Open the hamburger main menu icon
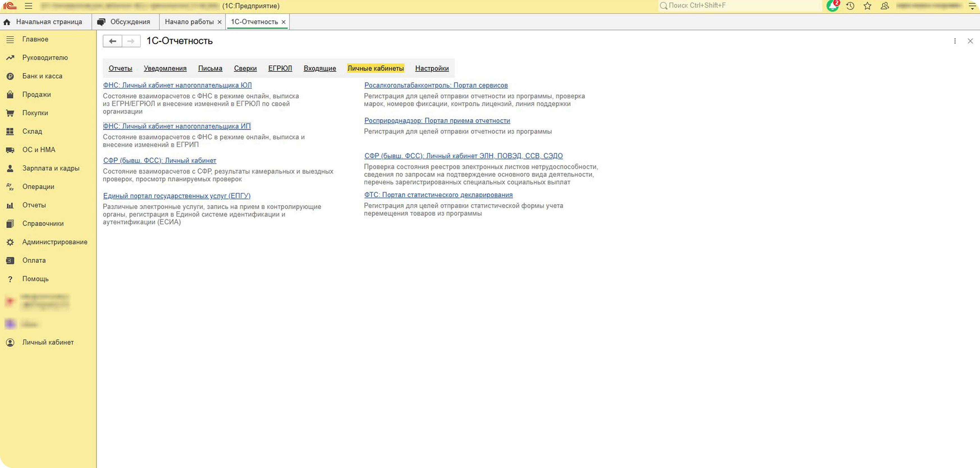The width and height of the screenshot is (980, 468). 29,6
